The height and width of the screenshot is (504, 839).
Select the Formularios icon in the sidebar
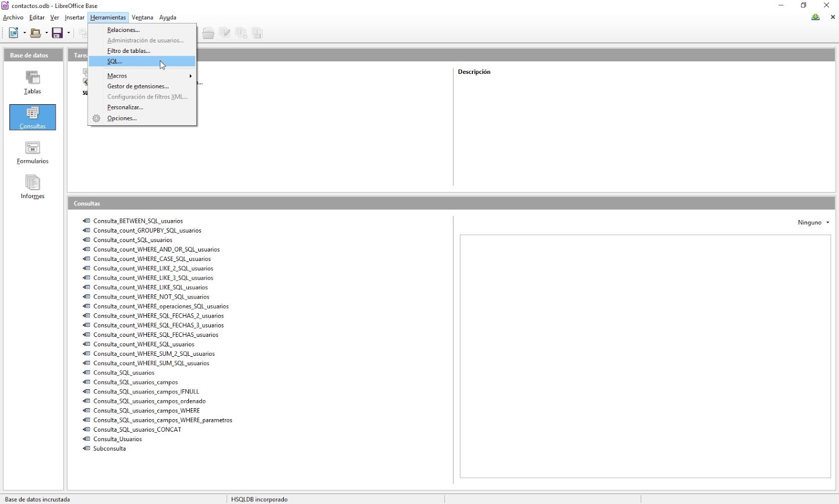pyautogui.click(x=32, y=152)
